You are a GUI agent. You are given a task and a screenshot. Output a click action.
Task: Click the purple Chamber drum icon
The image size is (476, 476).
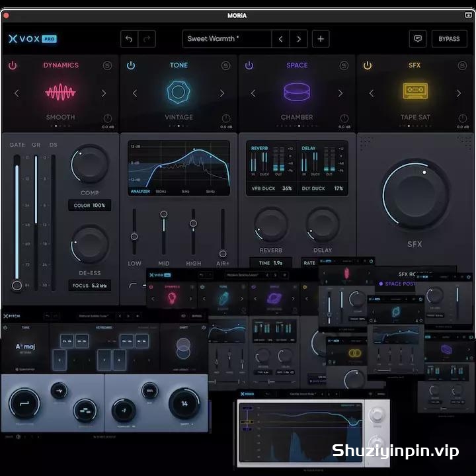297,92
